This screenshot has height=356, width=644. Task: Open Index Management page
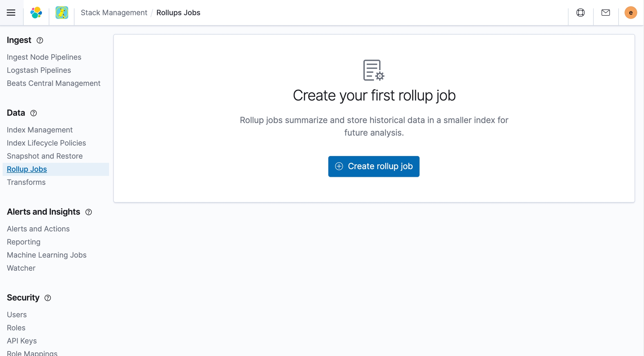pos(40,130)
